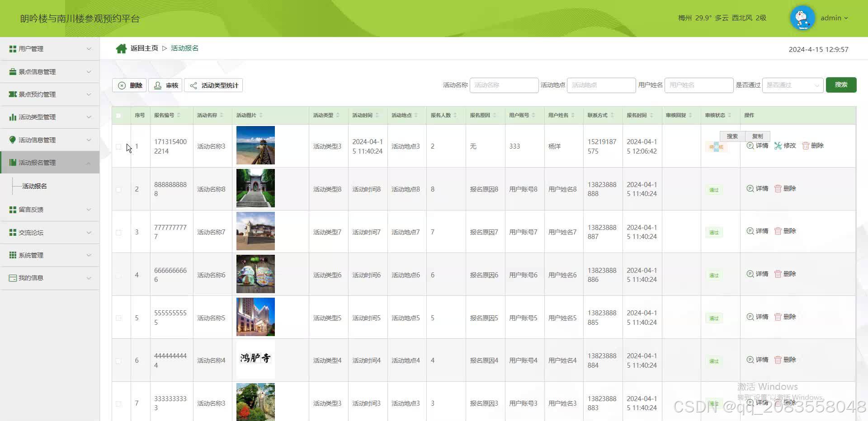Click the 用户管理 grid icon in sidebar
The height and width of the screenshot is (421, 868).
pos(13,49)
